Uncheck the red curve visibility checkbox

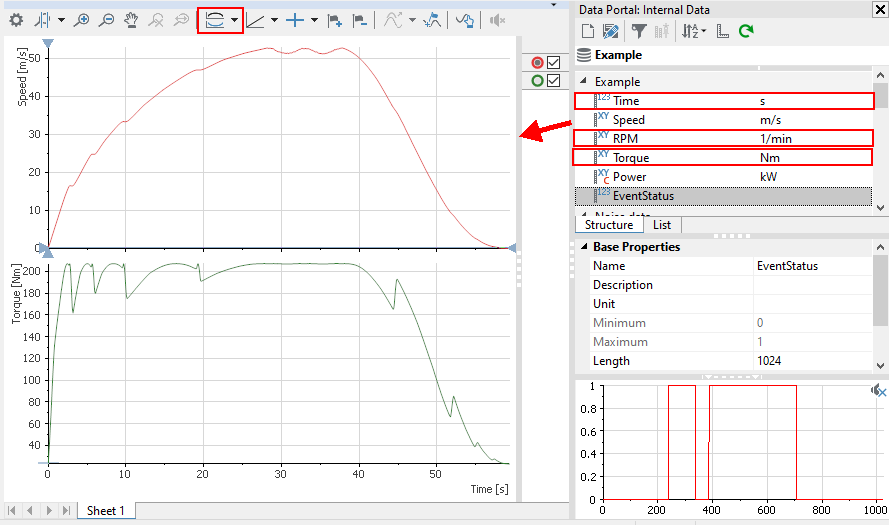(553, 63)
